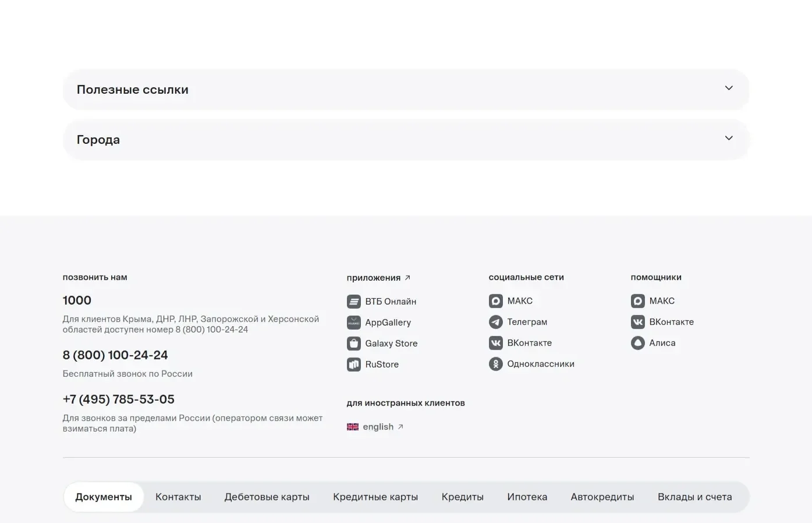Click the chevron on Полезные ссылки row
This screenshot has height=523, width=812.
coord(729,89)
